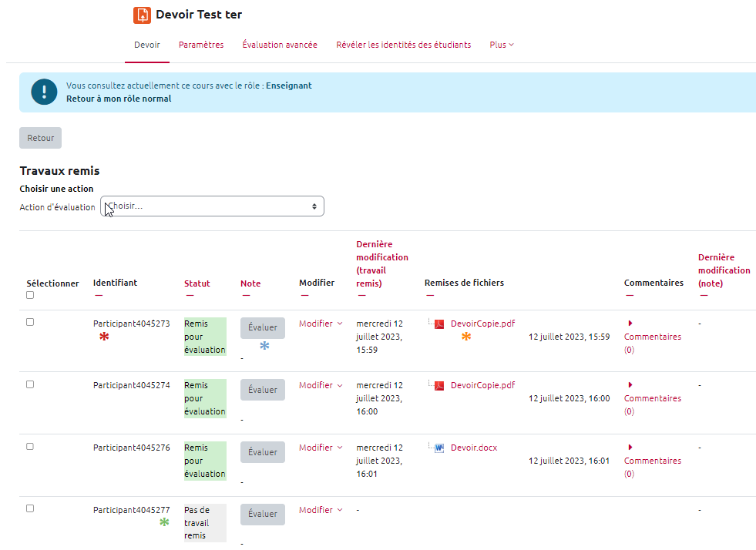Click the Retour à mon rôle normal link

[x=119, y=99]
